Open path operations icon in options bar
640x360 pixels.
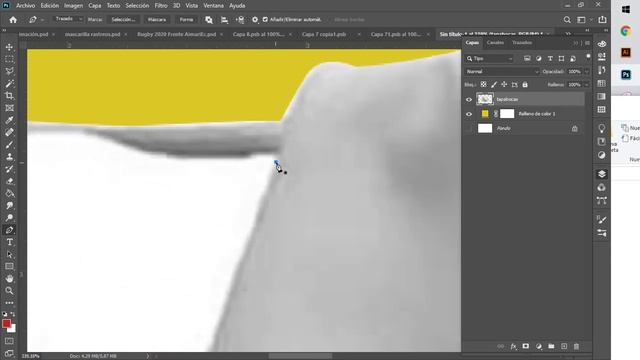pyautogui.click(x=209, y=20)
